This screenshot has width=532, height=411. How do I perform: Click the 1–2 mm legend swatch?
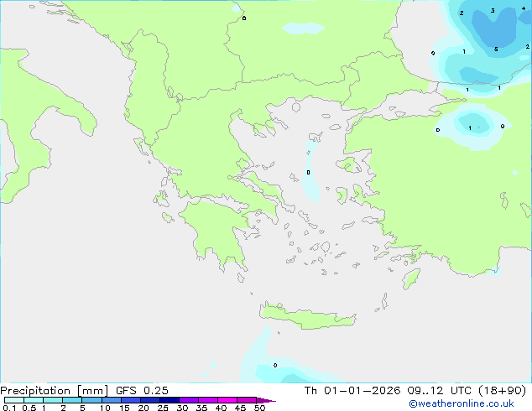[53, 400]
